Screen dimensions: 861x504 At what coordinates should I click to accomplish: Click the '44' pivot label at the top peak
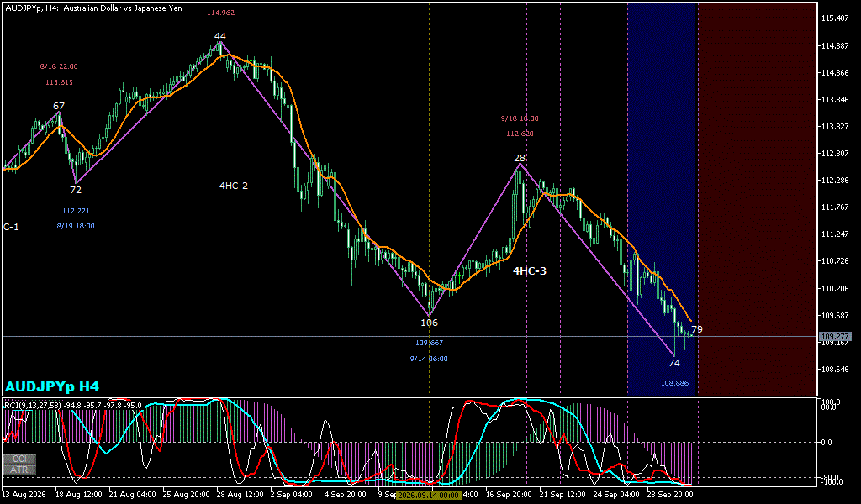tap(220, 36)
